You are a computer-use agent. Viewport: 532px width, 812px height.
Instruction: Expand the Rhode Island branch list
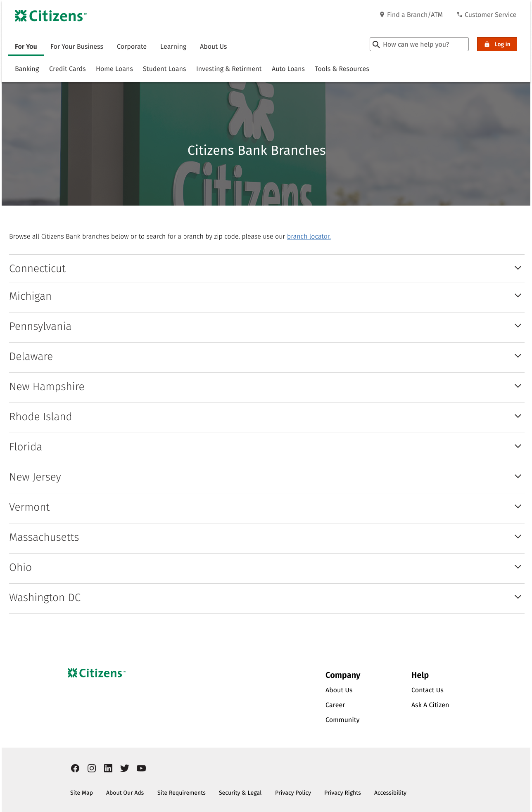(267, 417)
